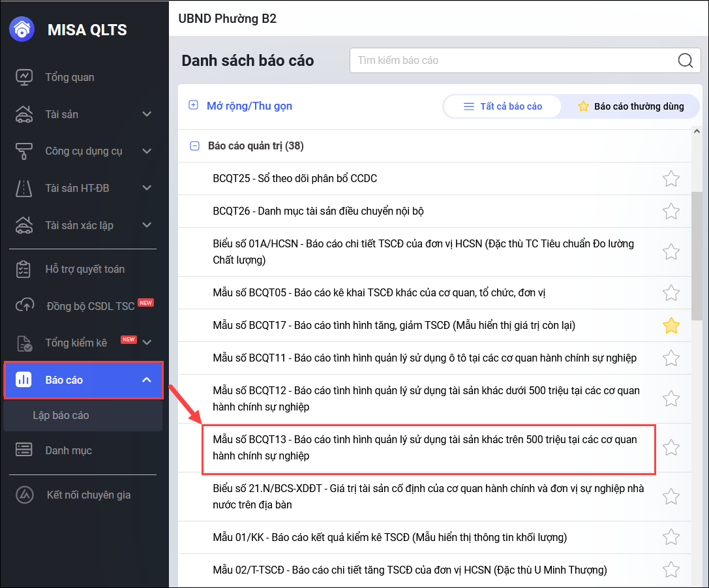The height and width of the screenshot is (588, 709).
Task: Star the Mẫu số BCQT12 report
Action: tap(671, 399)
